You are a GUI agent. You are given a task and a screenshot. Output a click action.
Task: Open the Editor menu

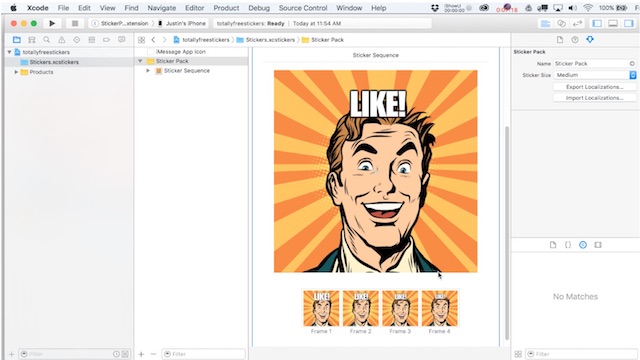coord(195,8)
